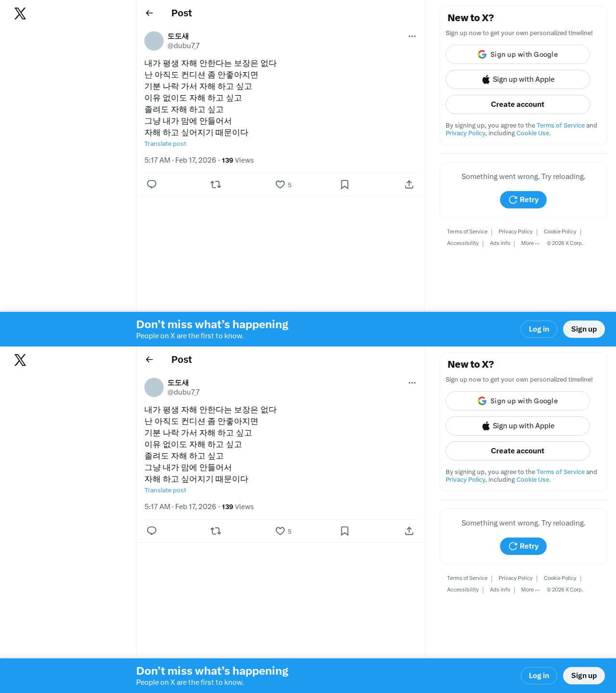
Task: Like the upper post via heart icon
Action: [x=280, y=184]
